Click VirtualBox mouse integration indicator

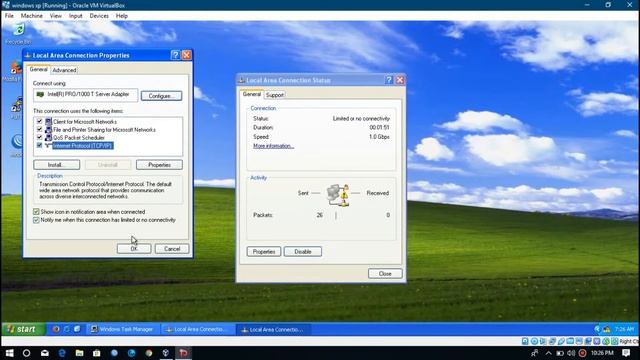(x=606, y=341)
